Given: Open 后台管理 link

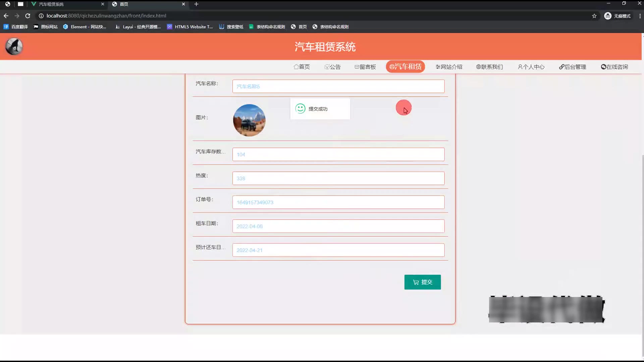Looking at the screenshot, I should (x=572, y=67).
